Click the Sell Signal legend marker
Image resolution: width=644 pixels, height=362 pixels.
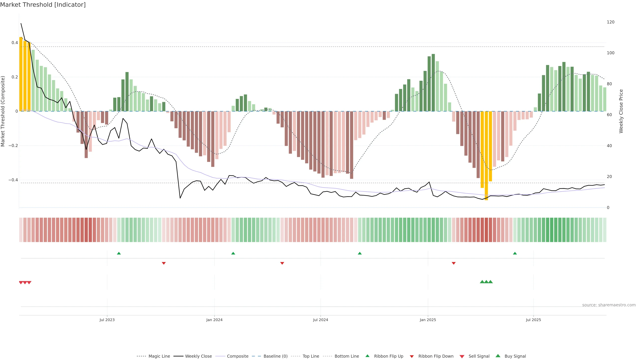point(462,356)
